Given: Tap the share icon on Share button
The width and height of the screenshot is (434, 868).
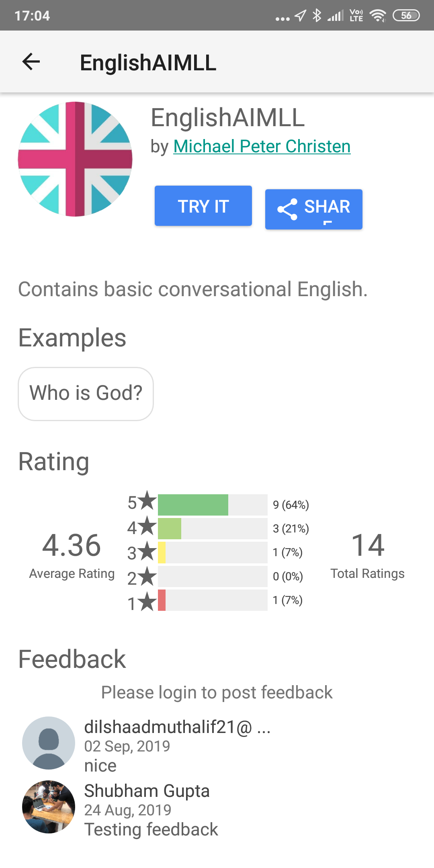Looking at the screenshot, I should pyautogui.click(x=287, y=209).
